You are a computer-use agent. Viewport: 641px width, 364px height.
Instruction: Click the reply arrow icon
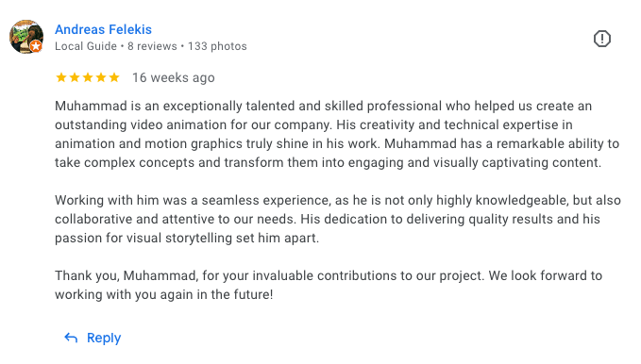(x=71, y=338)
